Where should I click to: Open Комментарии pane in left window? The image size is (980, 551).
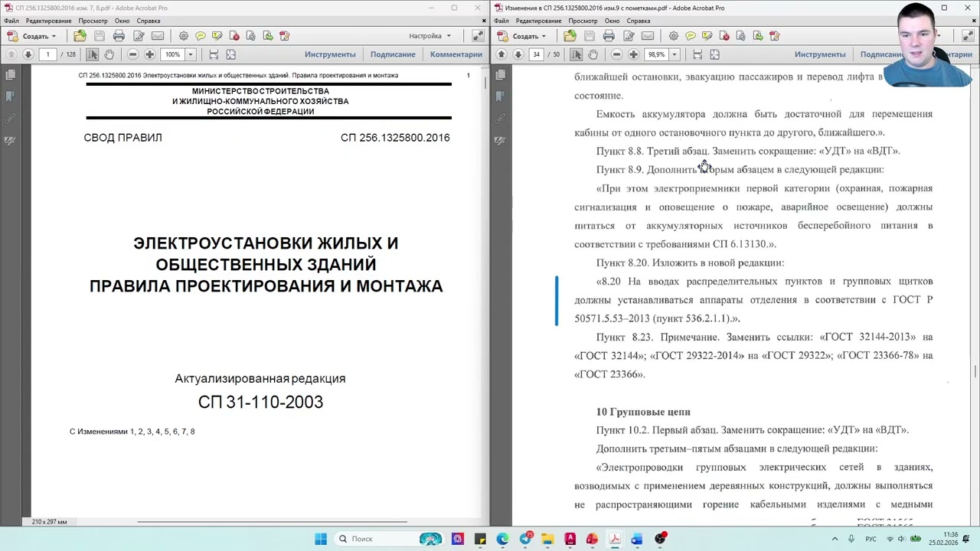[456, 54]
